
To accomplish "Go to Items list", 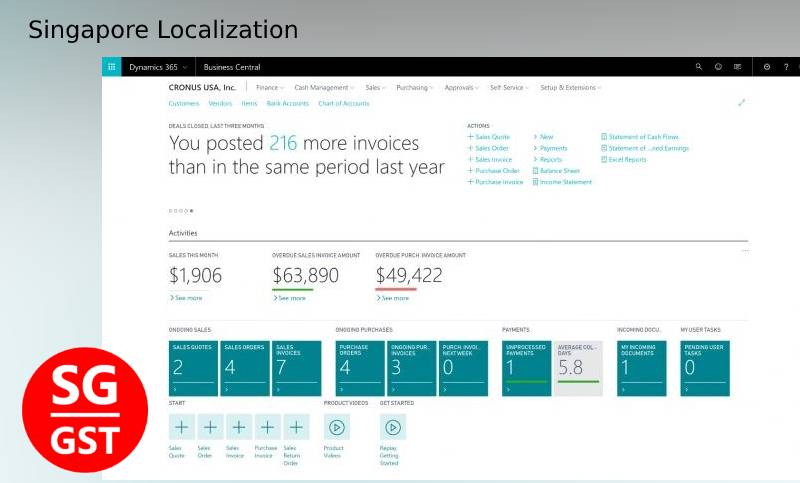I will pos(249,103).
